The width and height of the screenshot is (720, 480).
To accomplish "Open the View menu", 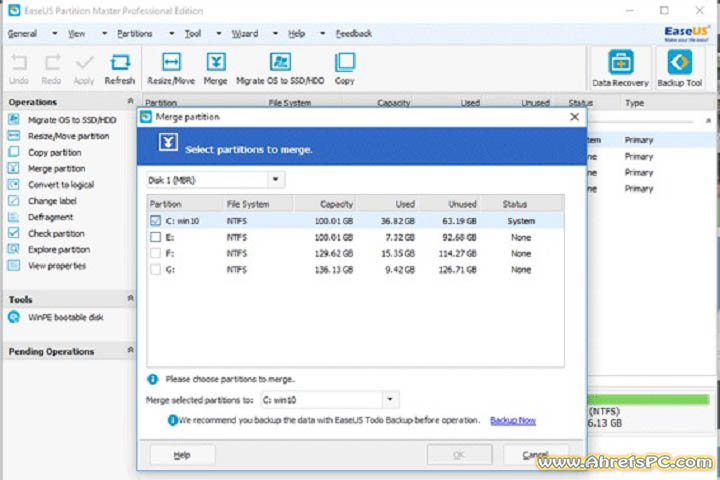I will [77, 34].
